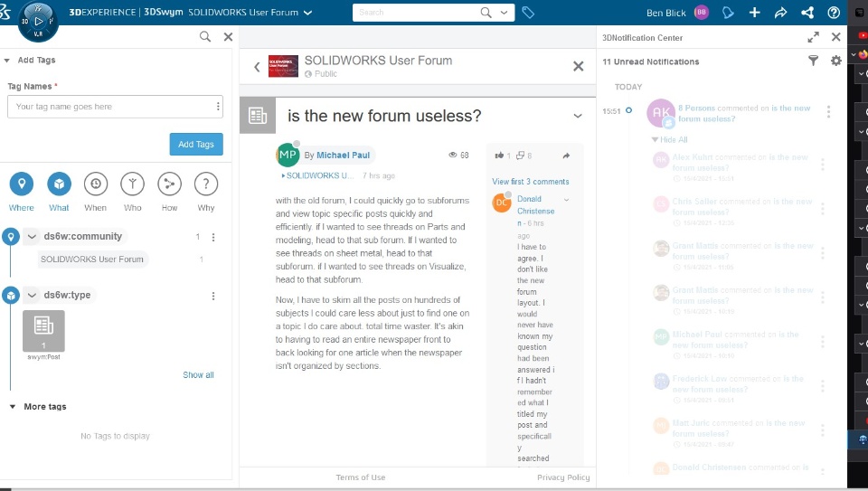Image resolution: width=868 pixels, height=491 pixels.
Task: Expand the 3DNotification Center panel
Action: (x=813, y=37)
